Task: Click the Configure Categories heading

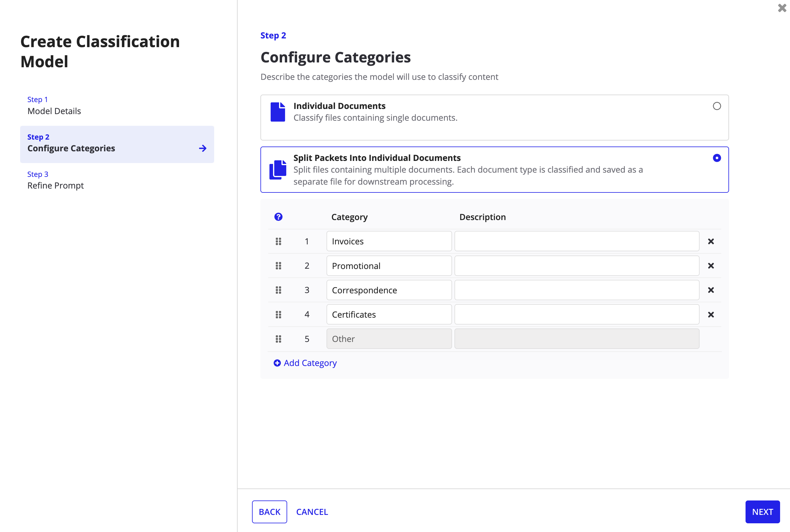Action: pyautogui.click(x=336, y=57)
